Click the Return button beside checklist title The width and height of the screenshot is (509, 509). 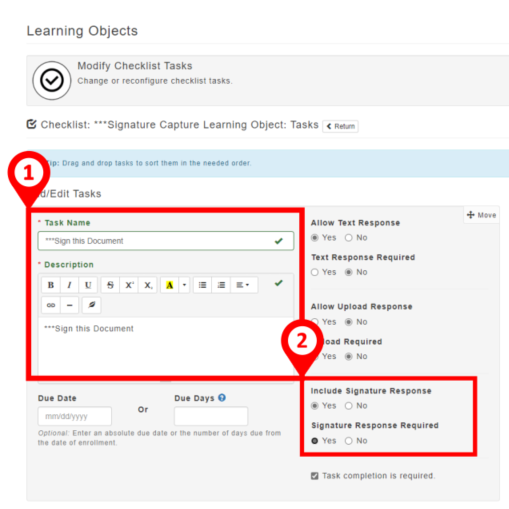(x=340, y=126)
